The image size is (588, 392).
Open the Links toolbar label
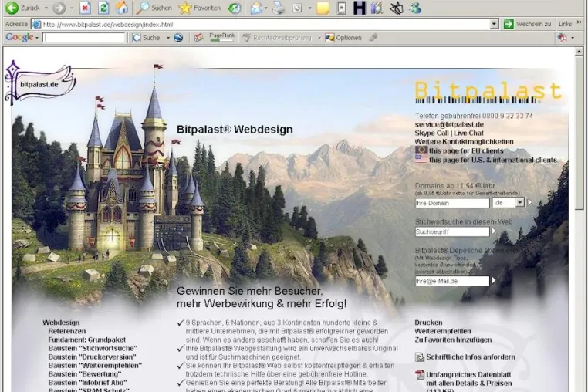[565, 25]
